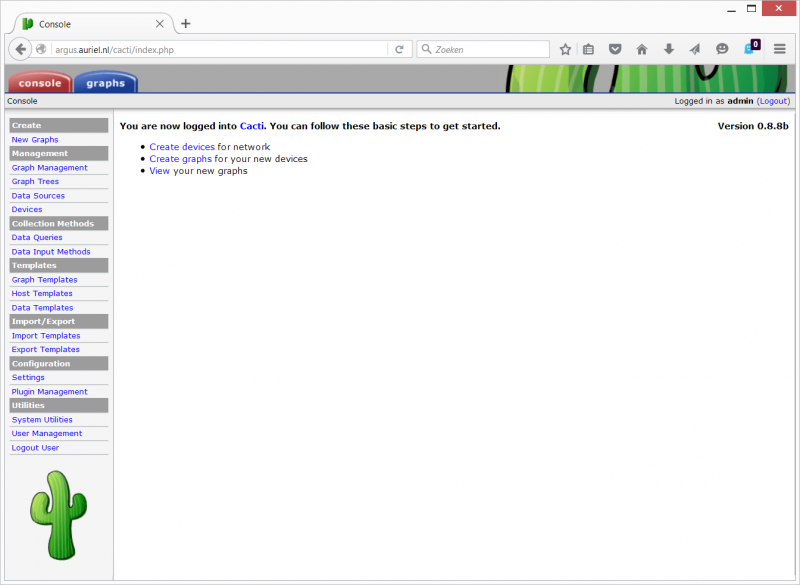Open Graph Management in sidebar
800x585 pixels.
(49, 168)
